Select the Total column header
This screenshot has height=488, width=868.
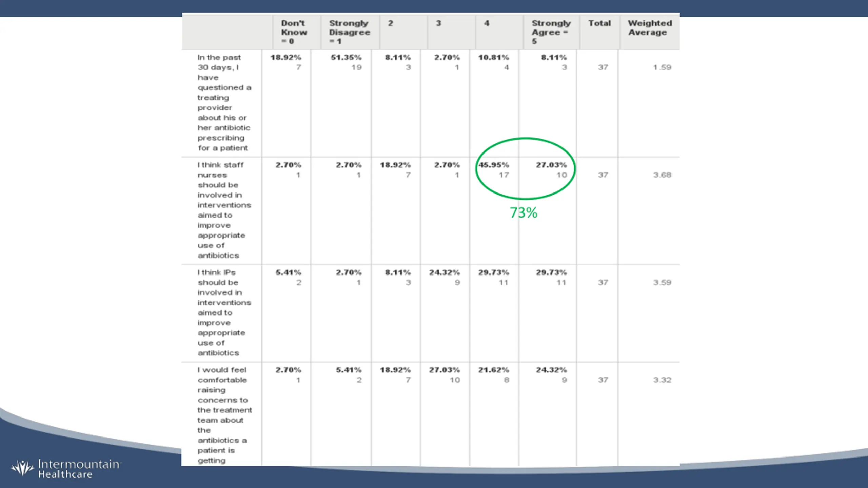coord(599,23)
